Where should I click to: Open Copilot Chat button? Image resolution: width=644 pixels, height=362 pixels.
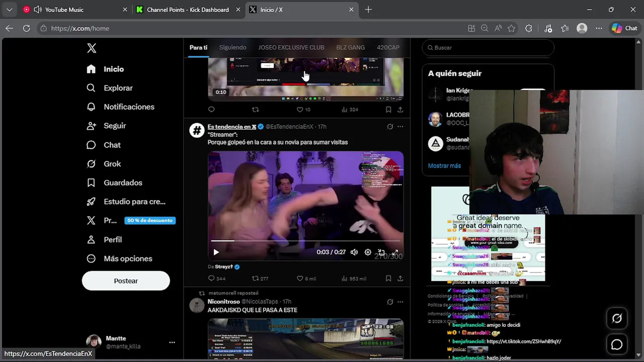(624, 28)
